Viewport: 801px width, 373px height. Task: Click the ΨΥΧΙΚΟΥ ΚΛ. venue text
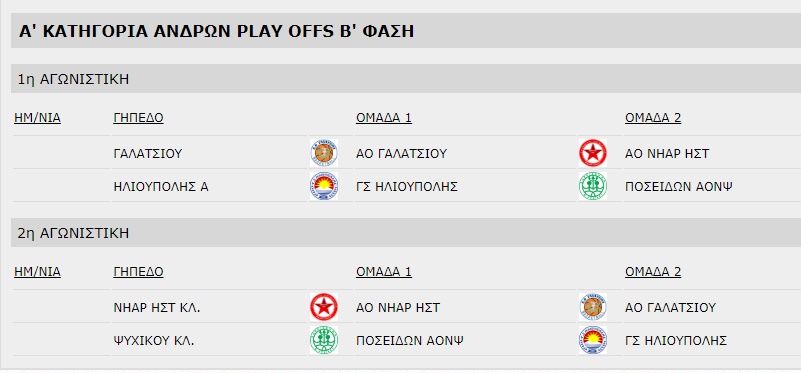154,341
